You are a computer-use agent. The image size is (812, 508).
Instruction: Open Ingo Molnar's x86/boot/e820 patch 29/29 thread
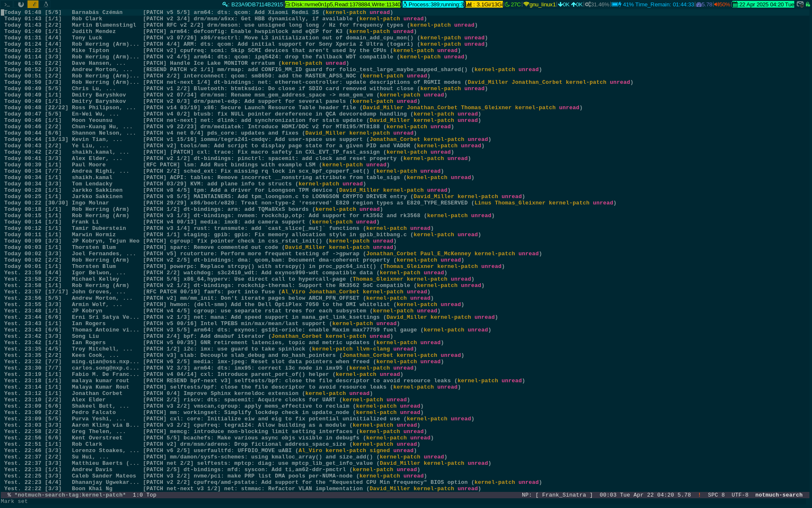coord(406,203)
